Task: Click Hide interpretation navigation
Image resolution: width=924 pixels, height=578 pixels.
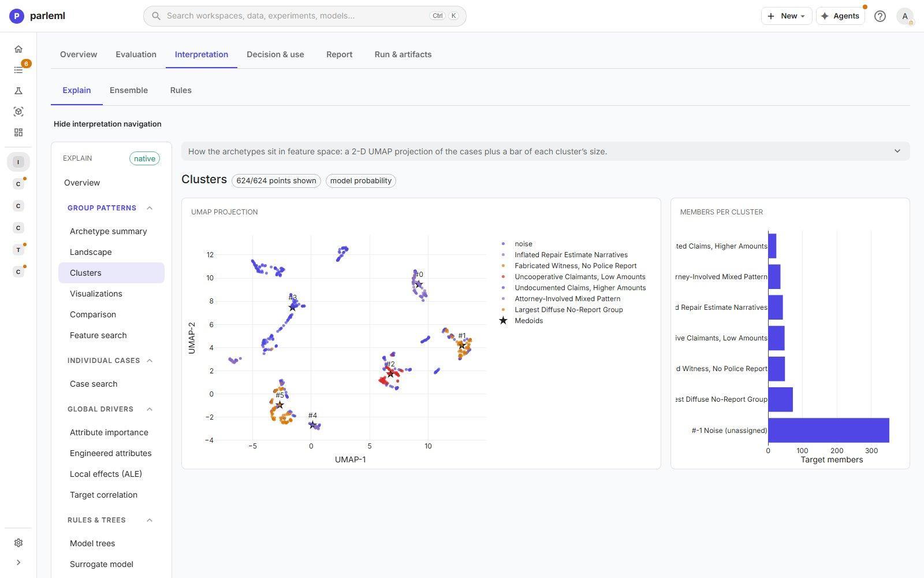Action: coord(107,124)
